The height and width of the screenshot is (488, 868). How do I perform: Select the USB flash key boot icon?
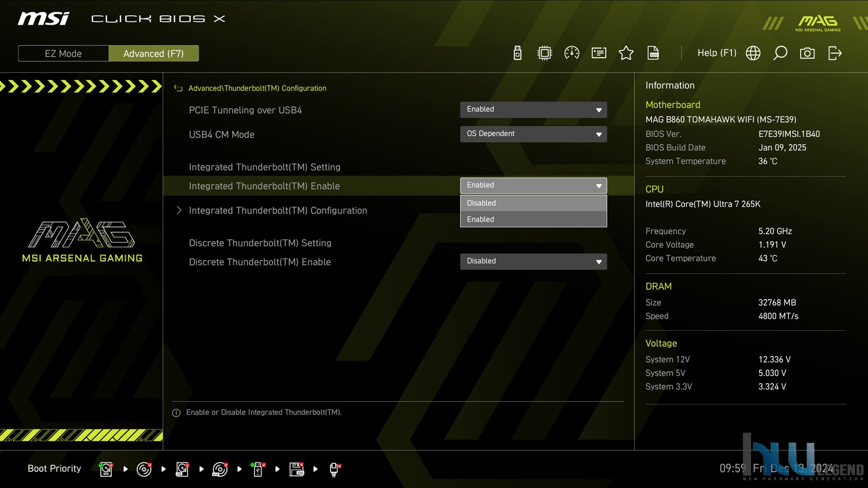pyautogui.click(x=258, y=469)
